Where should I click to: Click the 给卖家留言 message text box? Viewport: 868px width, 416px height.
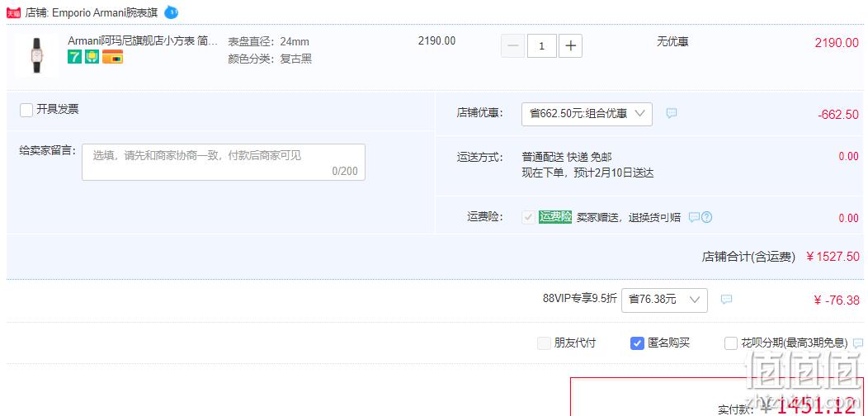click(224, 162)
